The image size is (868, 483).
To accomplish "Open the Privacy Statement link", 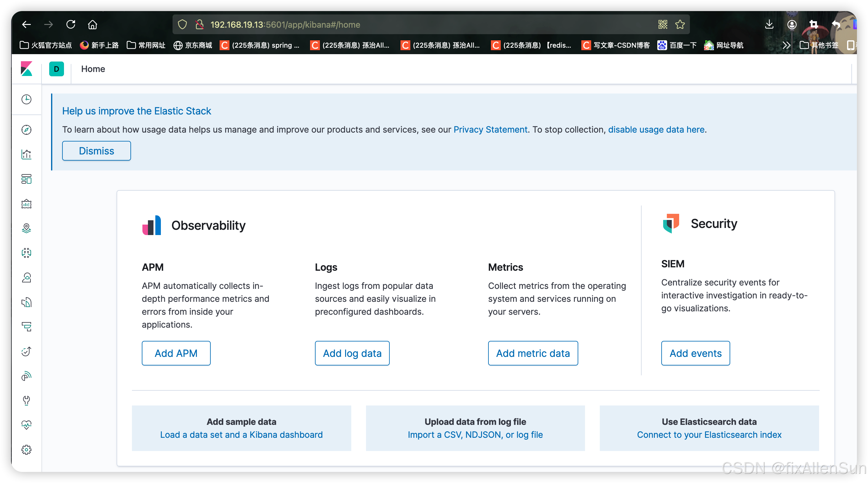I will point(490,130).
